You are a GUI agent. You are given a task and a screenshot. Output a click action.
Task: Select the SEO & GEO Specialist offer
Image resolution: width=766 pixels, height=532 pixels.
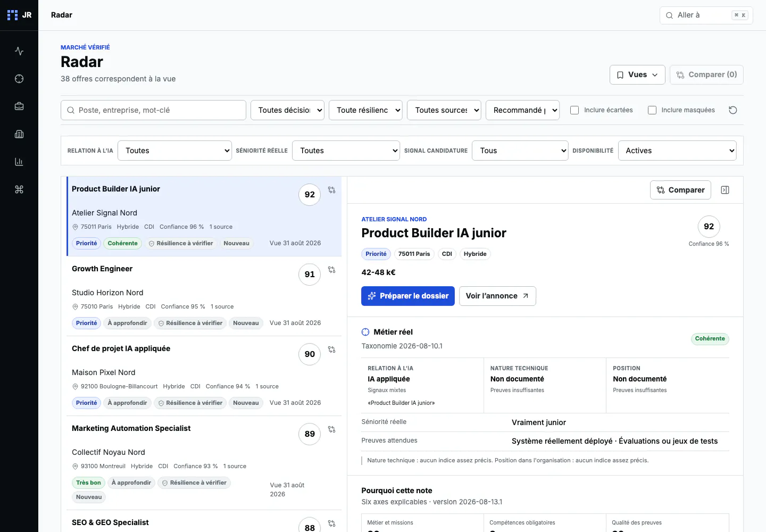tap(204, 521)
